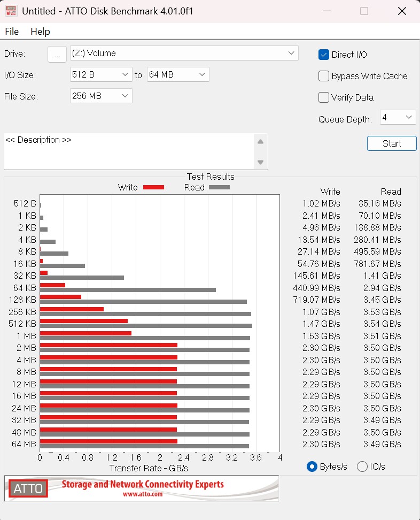Select the Bytes/s radio button

(x=312, y=467)
